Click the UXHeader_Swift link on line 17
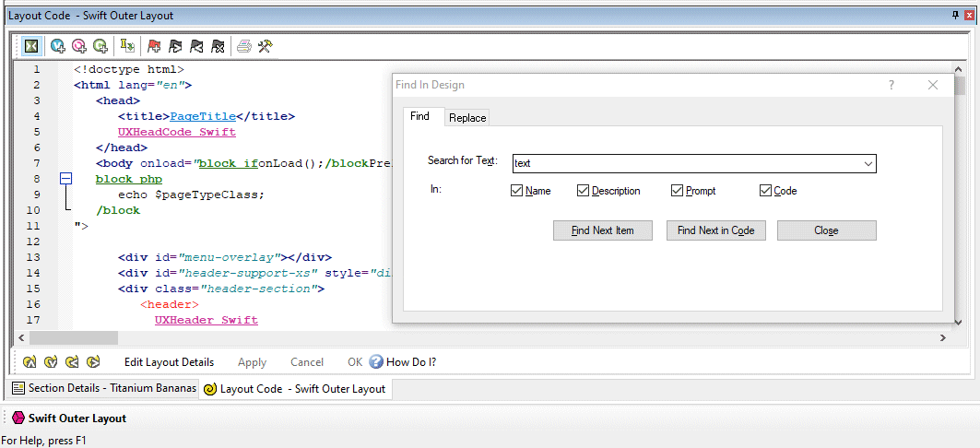The width and height of the screenshot is (980, 448). click(207, 320)
